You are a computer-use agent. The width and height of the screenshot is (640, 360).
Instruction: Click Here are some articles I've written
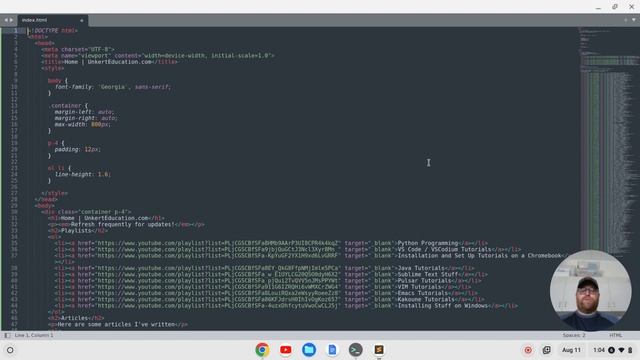tap(116, 324)
